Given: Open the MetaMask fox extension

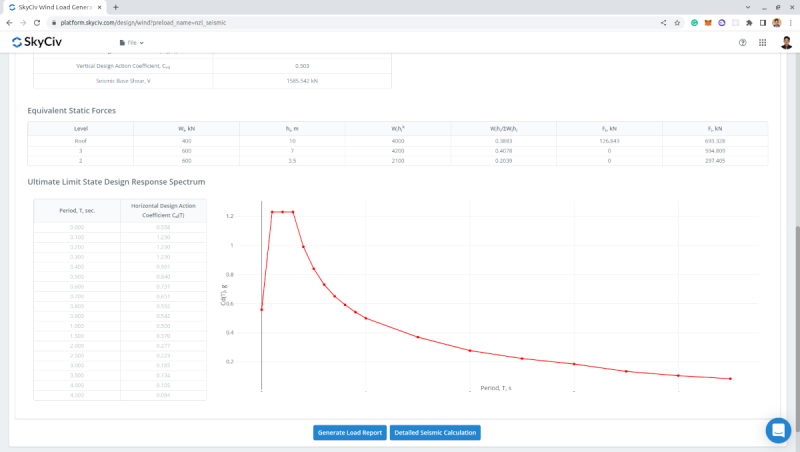Looking at the screenshot, I should (x=708, y=22).
